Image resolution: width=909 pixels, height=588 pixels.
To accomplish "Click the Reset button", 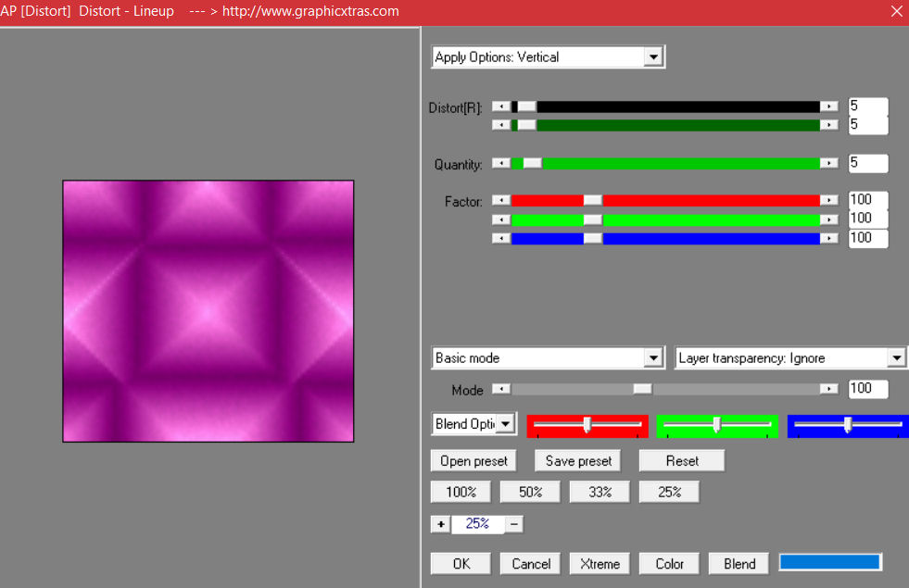I will pyautogui.click(x=682, y=461).
